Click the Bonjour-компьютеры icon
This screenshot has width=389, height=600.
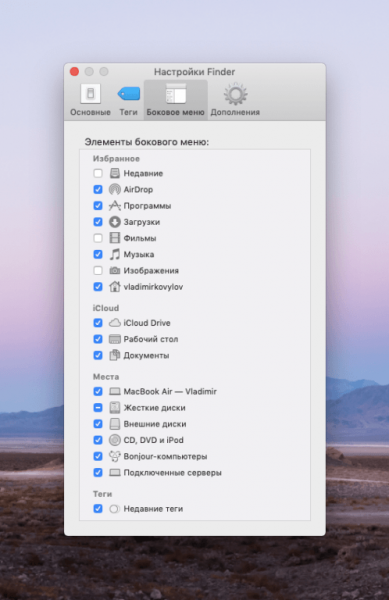coord(115,457)
